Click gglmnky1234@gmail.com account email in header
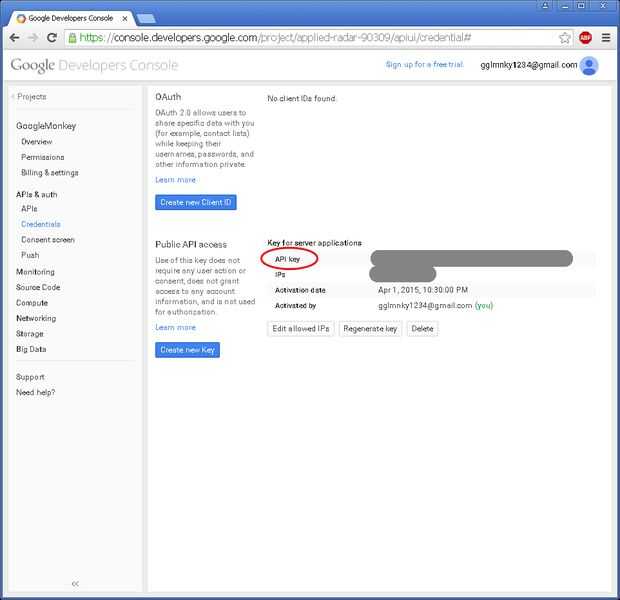Image resolution: width=620 pixels, height=600 pixels. click(x=529, y=65)
